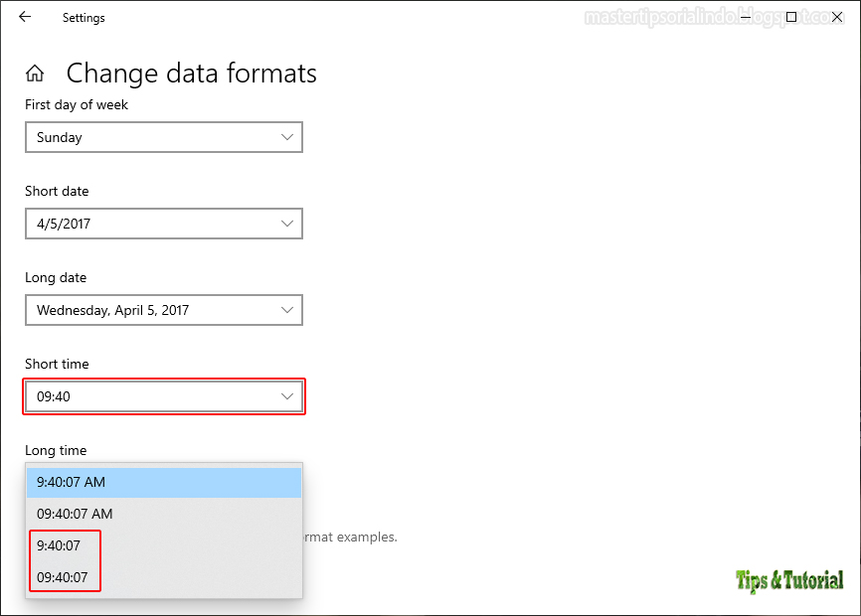Click the chevron on the Sunday combo box
Viewport: 861px width, 616px height.
287,137
